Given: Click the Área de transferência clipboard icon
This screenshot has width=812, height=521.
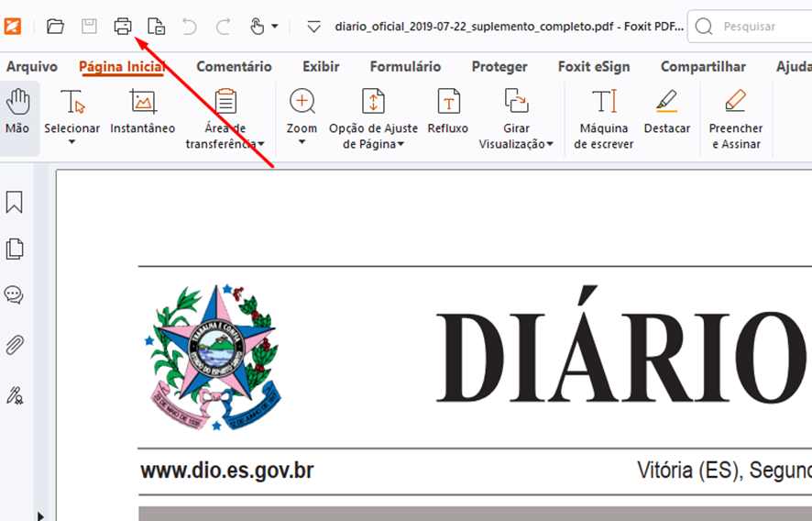Looking at the screenshot, I should tap(225, 101).
